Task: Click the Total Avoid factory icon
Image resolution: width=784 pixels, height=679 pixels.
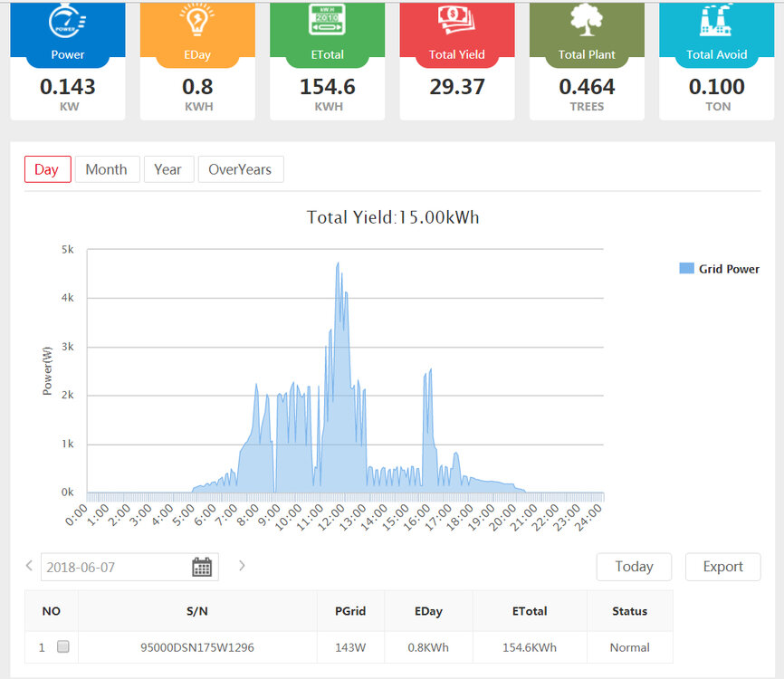Action: pos(716,22)
